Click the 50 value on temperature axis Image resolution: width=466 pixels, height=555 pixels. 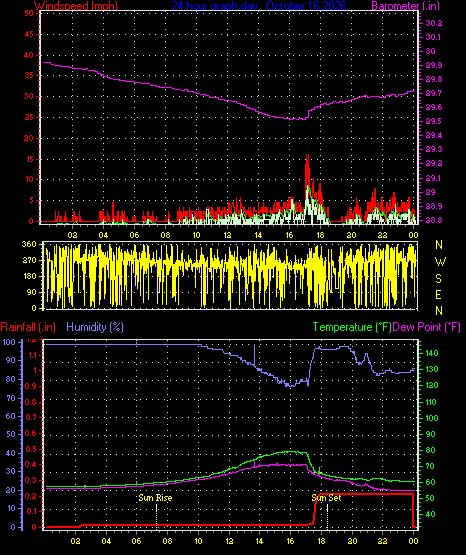pos(430,498)
